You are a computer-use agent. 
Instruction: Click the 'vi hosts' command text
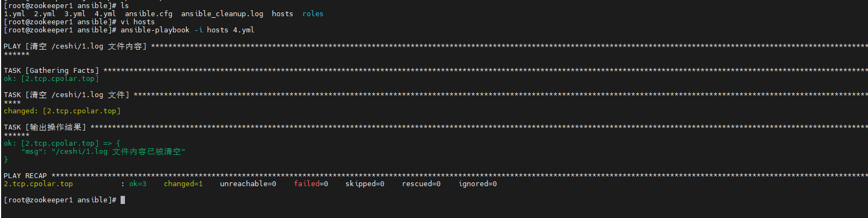coord(137,22)
